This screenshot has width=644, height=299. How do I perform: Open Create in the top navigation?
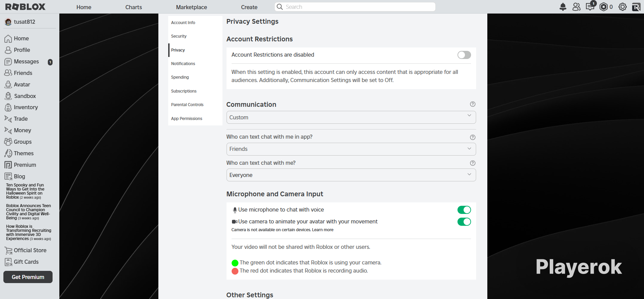coord(249,7)
